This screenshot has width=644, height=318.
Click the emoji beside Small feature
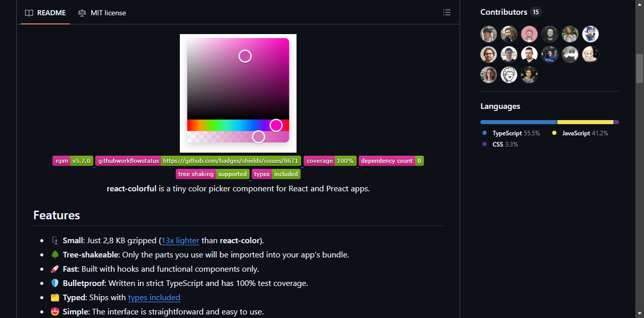[55, 240]
